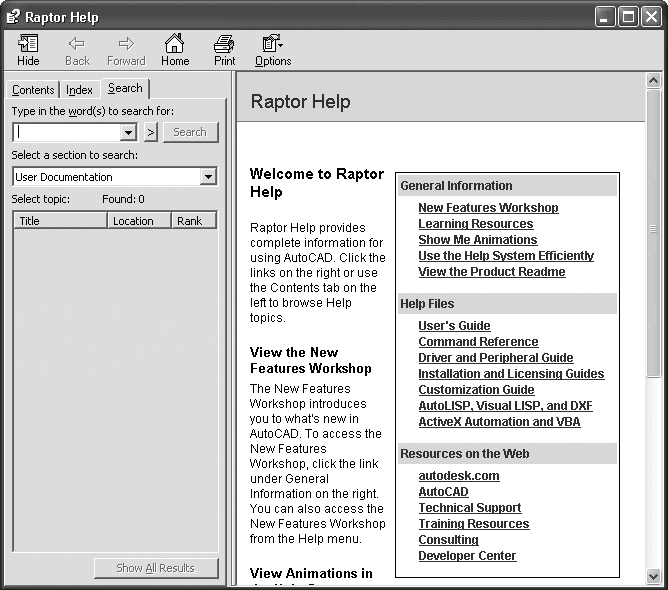
Task: Open the Command Reference link
Action: tap(478, 342)
